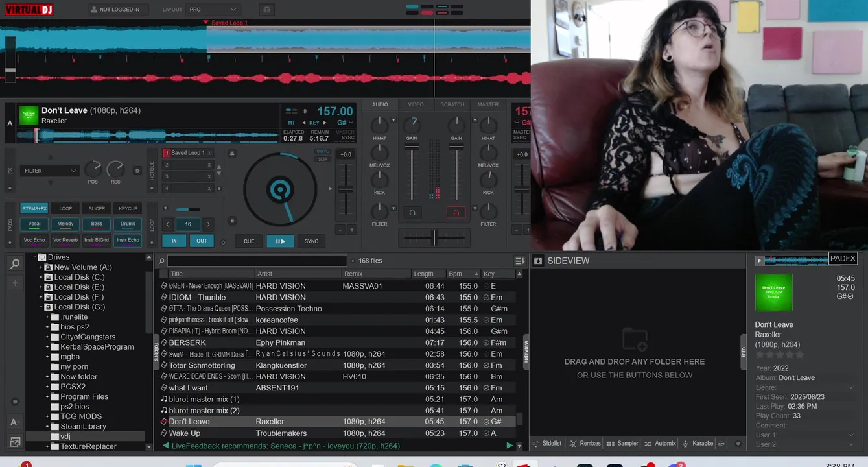Click pitch minus button on deck A
The width and height of the screenshot is (868, 467).
click(x=340, y=230)
